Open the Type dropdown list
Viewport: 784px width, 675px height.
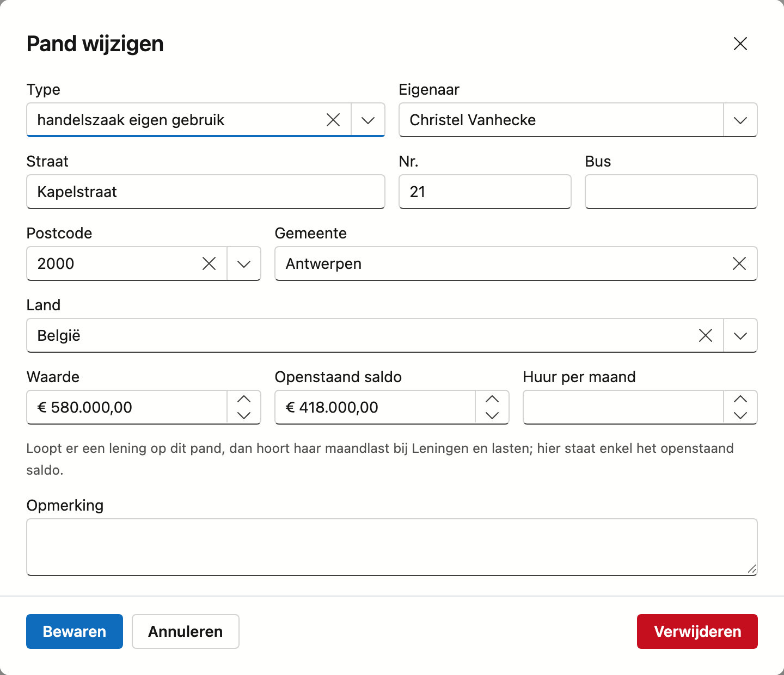click(368, 120)
